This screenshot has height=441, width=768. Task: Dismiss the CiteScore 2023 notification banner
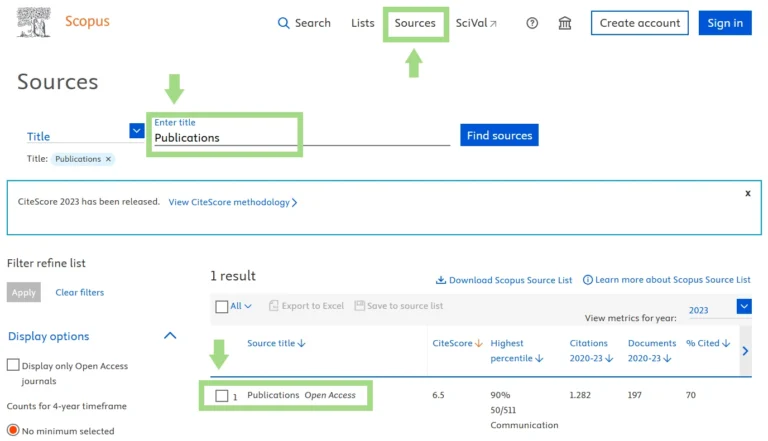tap(747, 193)
